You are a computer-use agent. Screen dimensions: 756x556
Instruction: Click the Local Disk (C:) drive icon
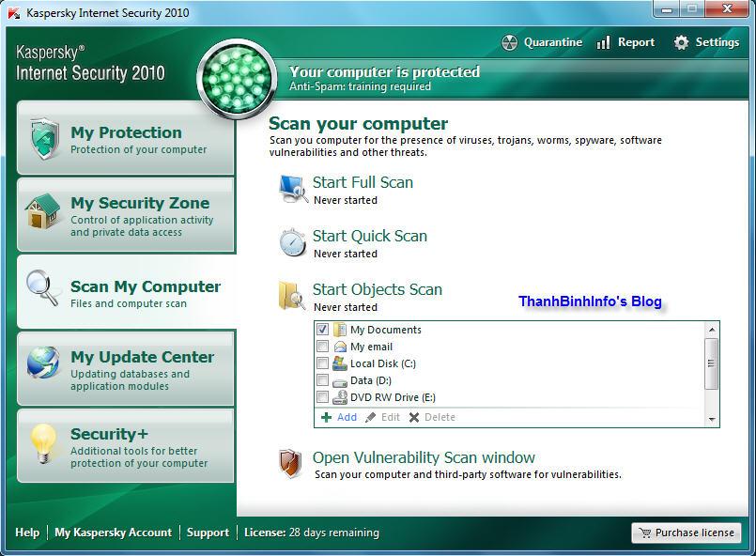click(340, 363)
